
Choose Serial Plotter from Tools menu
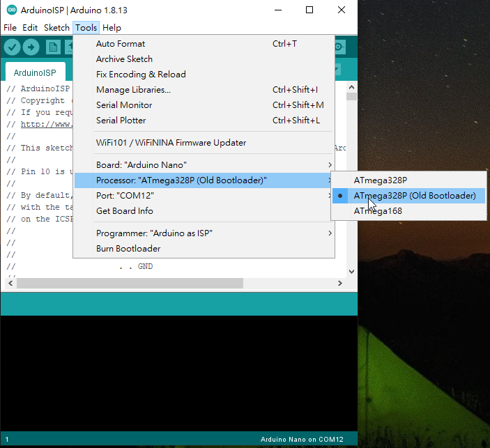point(121,121)
